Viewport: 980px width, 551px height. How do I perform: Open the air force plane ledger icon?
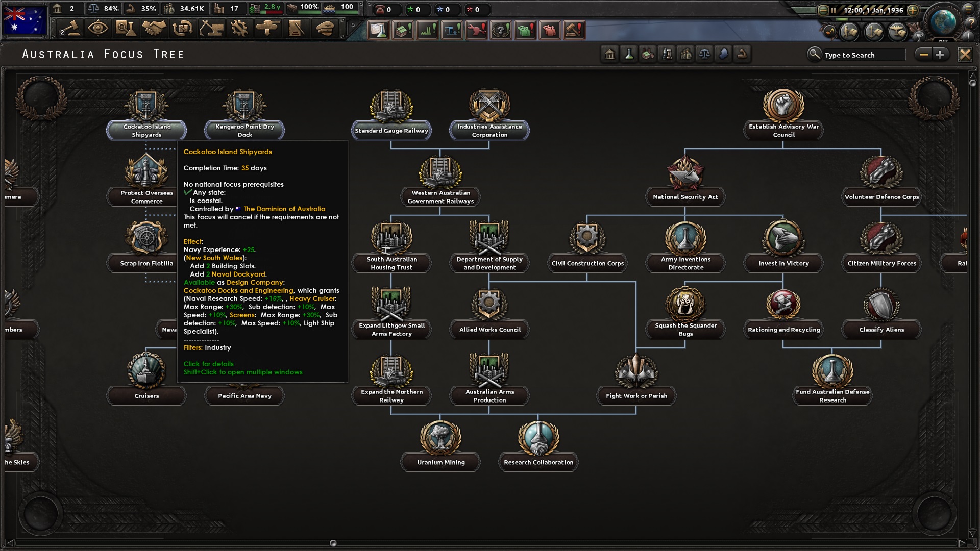pos(897,32)
